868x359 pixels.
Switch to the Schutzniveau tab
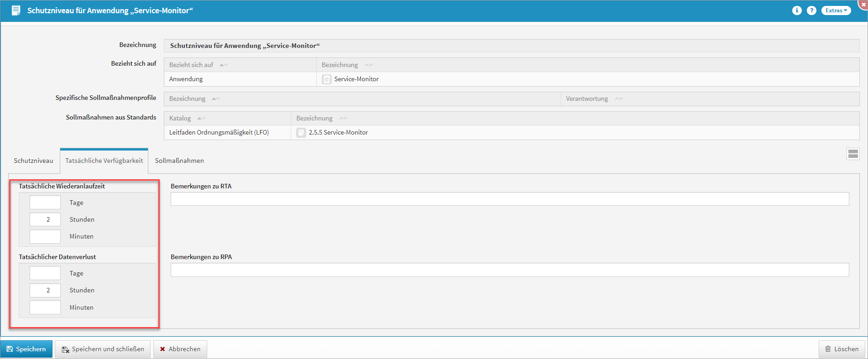click(x=33, y=161)
